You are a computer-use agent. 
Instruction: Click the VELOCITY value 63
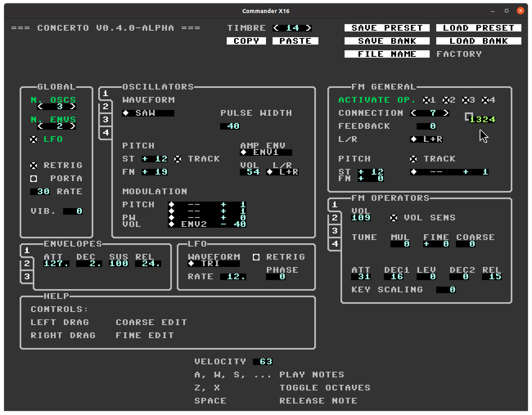pyautogui.click(x=263, y=361)
